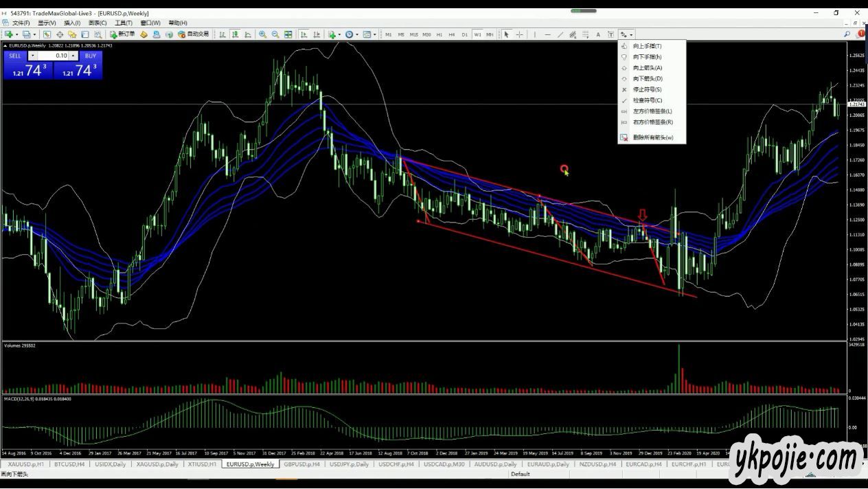Screen dimensions: 868x489
Task: Select the text label 'A' tool
Action: pyautogui.click(x=598, y=34)
